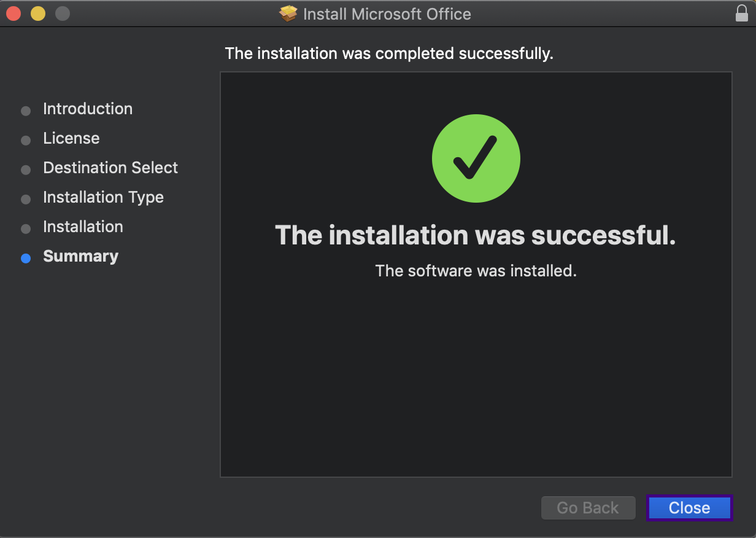This screenshot has width=756, height=538.
Task: Select the Installation Type step
Action: (x=103, y=197)
